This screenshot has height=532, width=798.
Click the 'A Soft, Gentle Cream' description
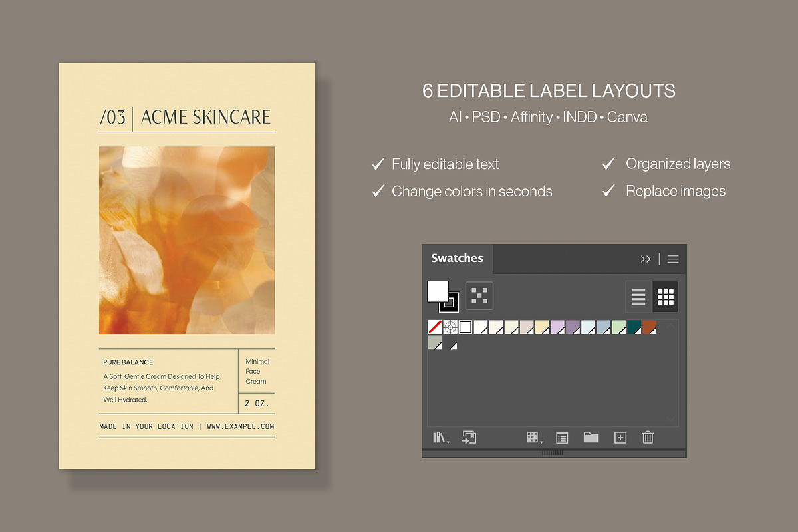pos(162,388)
